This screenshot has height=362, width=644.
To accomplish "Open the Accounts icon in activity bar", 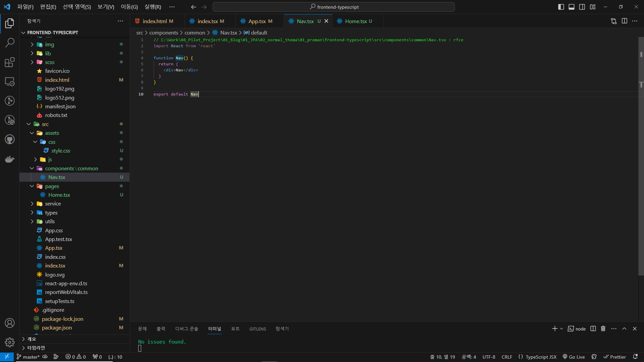I will [10, 323].
